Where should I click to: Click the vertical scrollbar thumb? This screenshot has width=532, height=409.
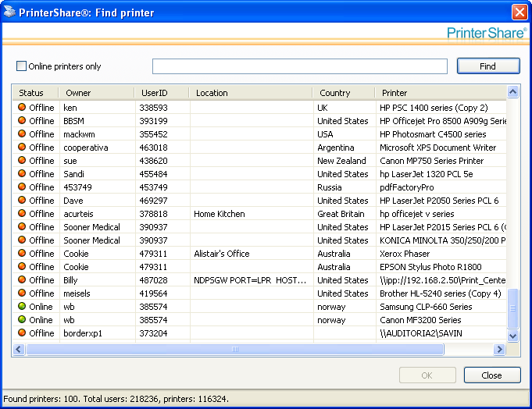point(512,308)
